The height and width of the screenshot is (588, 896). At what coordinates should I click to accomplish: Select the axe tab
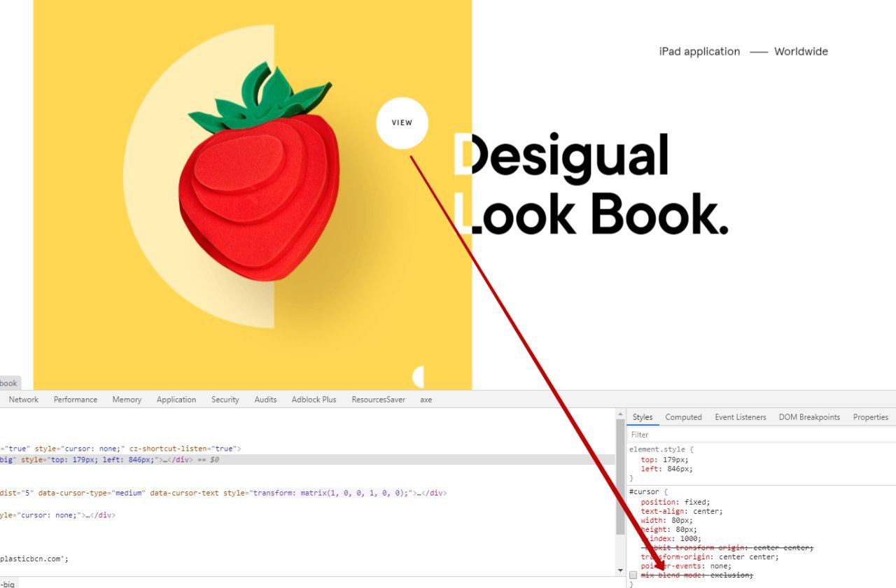426,400
